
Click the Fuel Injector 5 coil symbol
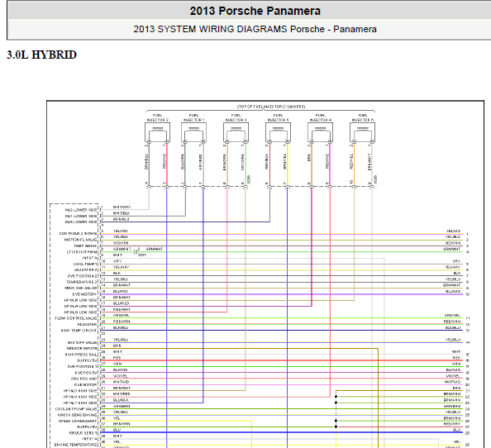click(x=278, y=133)
